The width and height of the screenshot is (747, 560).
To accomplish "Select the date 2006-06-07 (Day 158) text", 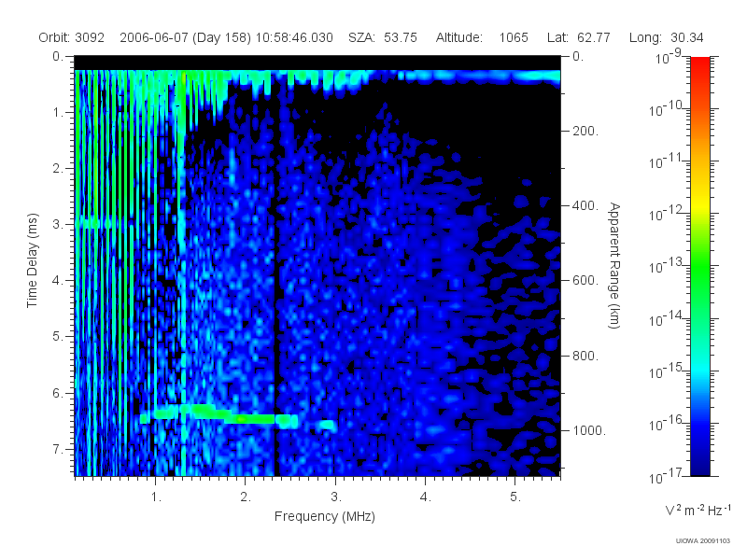I will 185,37.
